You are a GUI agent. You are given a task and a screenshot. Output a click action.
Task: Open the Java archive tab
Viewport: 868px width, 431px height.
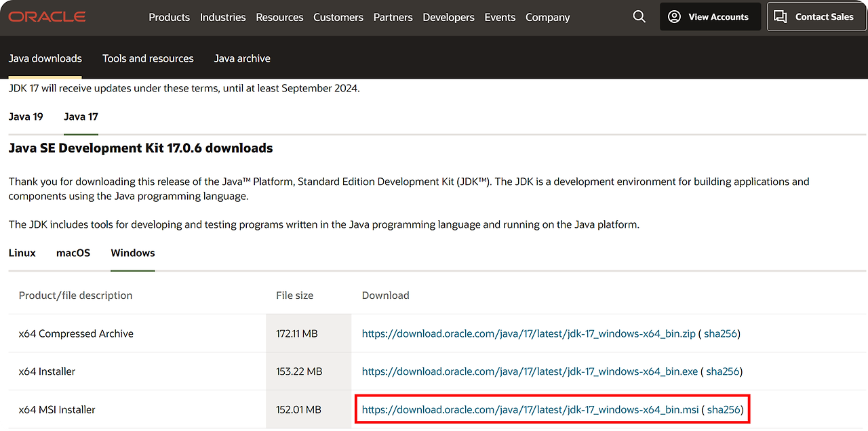tap(242, 58)
